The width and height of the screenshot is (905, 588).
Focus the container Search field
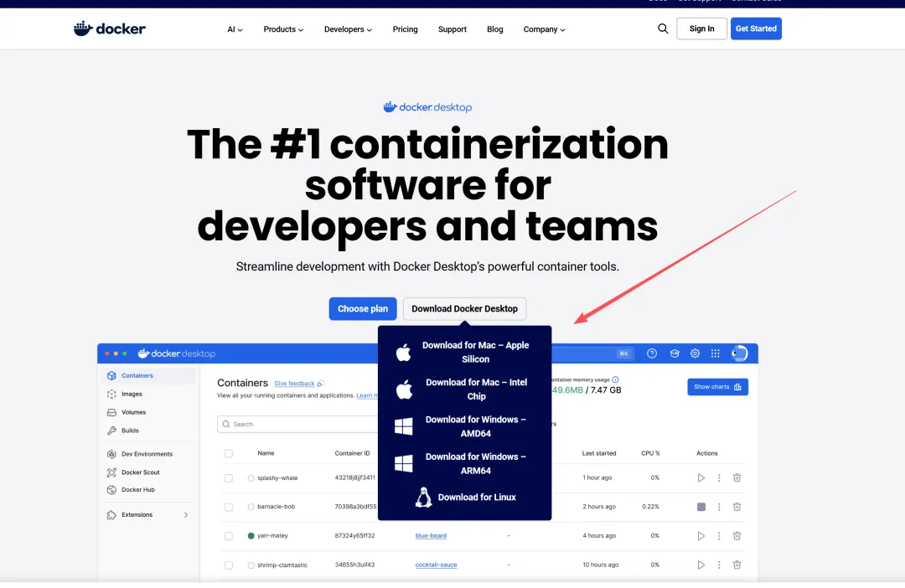pos(297,424)
